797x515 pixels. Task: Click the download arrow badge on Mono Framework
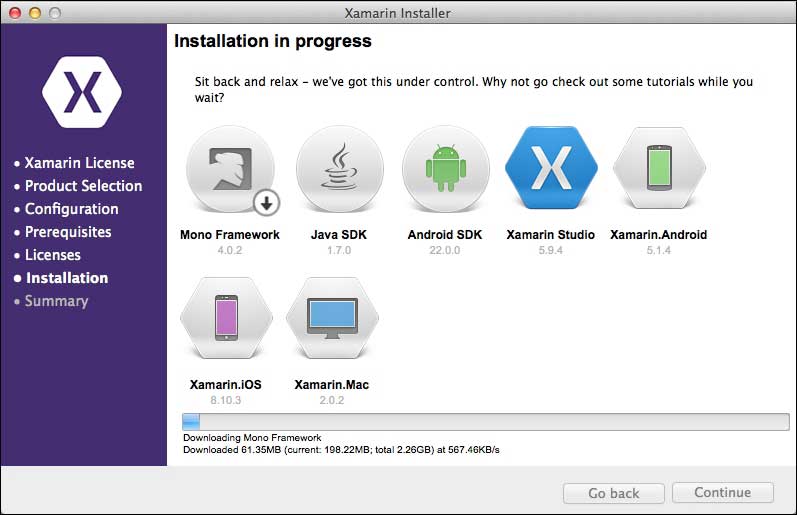click(x=266, y=203)
